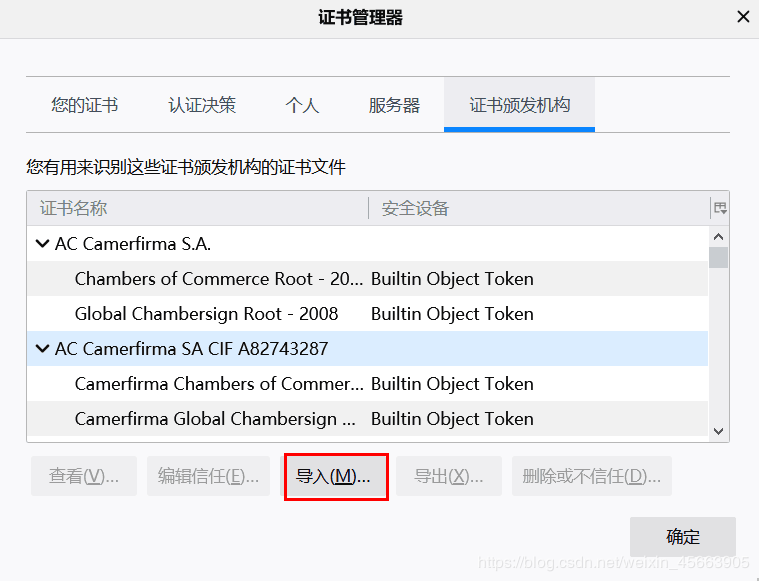Click the 编辑信任(E)... button
Viewport: 759px width, 581px height.
[x=208, y=476]
